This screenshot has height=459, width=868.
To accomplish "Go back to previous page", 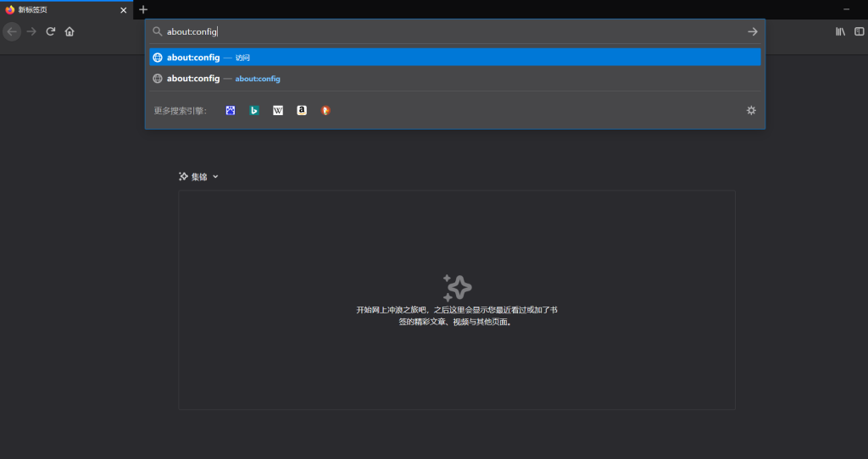I will tap(12, 31).
